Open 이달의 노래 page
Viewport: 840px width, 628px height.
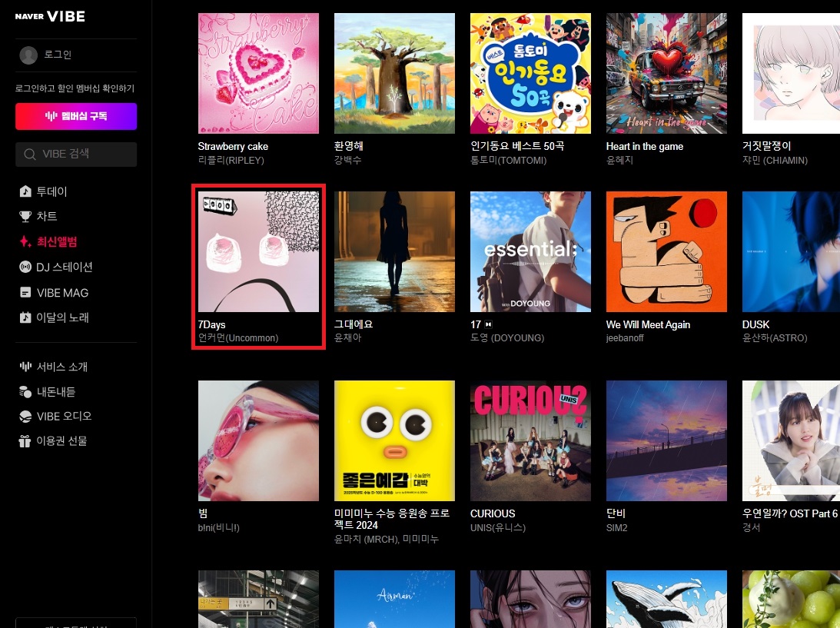(63, 317)
